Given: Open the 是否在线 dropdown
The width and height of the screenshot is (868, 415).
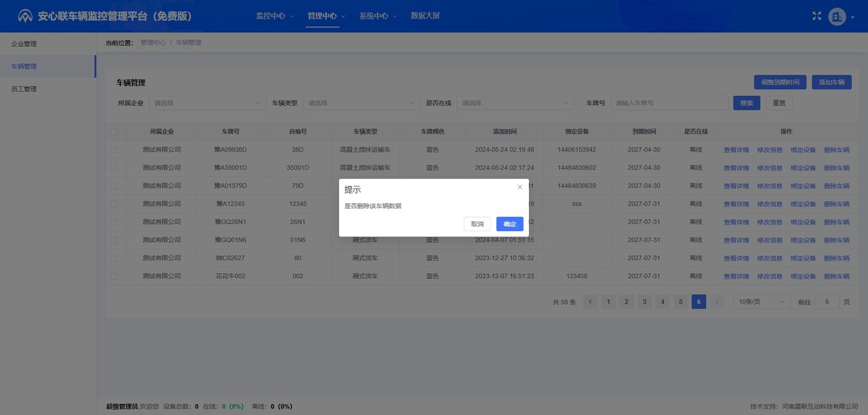Looking at the screenshot, I should (x=515, y=103).
